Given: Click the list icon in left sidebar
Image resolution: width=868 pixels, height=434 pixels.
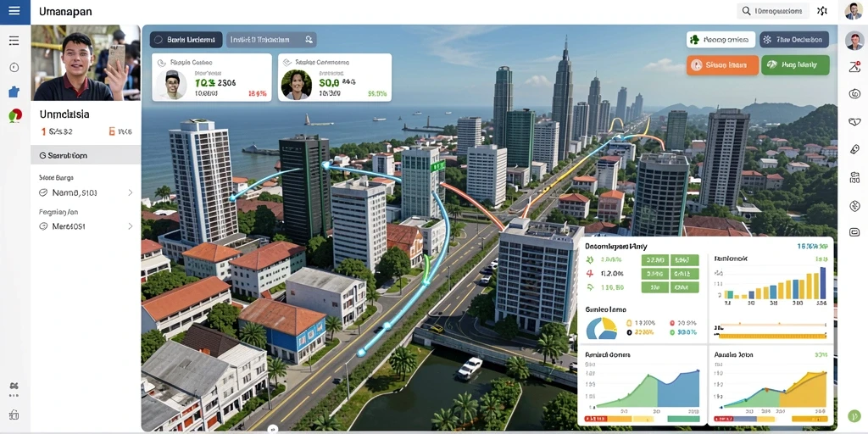Looking at the screenshot, I should pyautogui.click(x=14, y=41).
